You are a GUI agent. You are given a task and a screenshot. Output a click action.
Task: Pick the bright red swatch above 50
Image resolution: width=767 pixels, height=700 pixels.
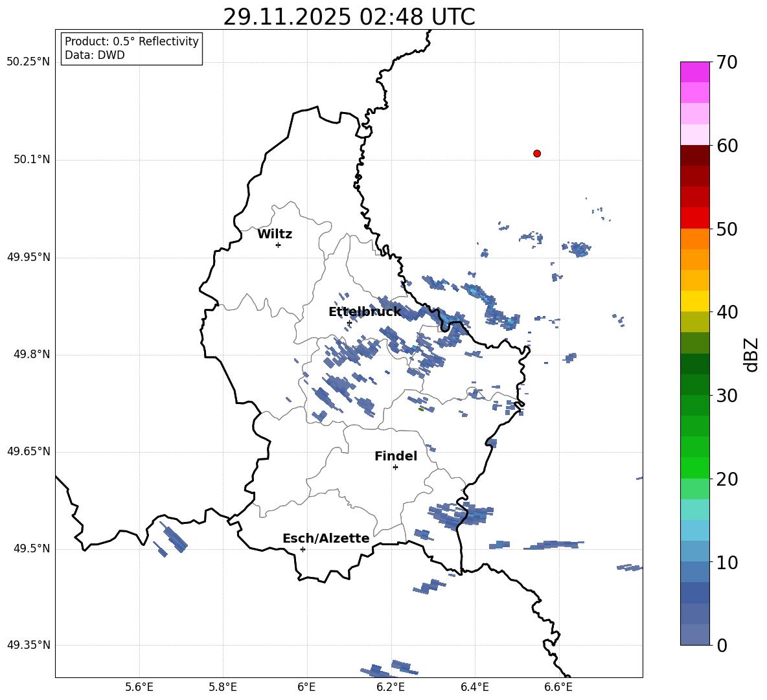click(x=694, y=218)
